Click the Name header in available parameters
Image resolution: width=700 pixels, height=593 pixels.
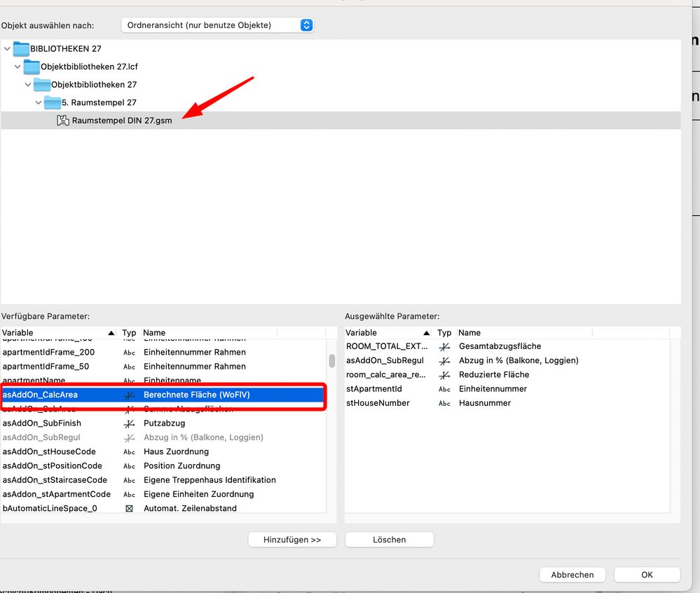[210, 333]
